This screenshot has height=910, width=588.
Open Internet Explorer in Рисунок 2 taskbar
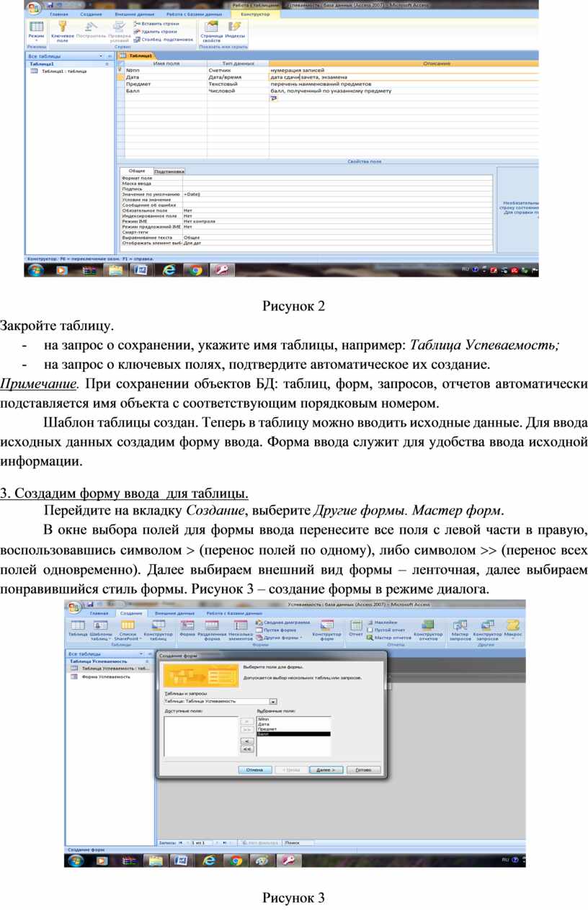[169, 270]
